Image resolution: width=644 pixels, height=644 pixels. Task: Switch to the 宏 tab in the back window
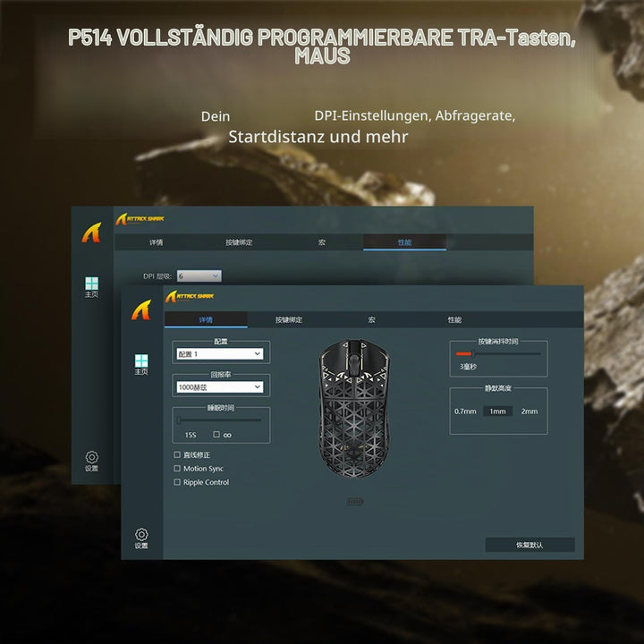(322, 242)
